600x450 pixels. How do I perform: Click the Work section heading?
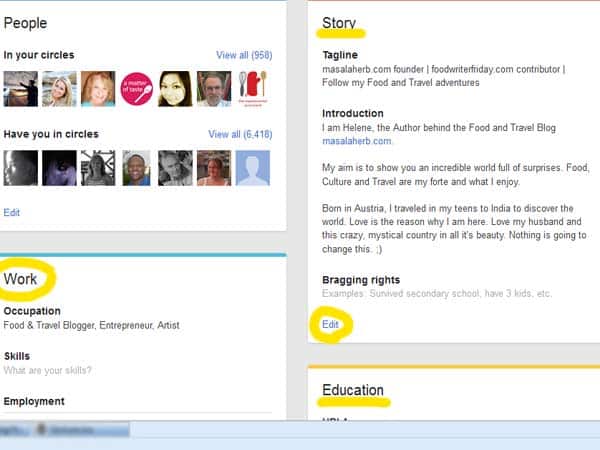20,279
